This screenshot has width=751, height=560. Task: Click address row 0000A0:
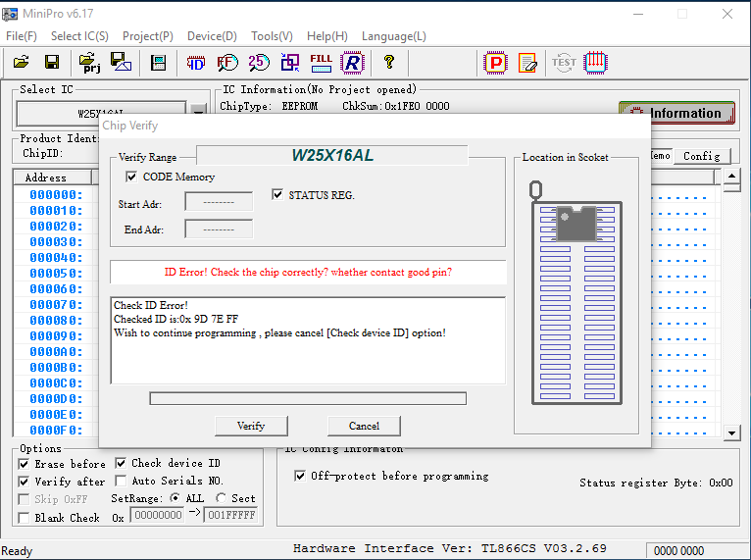[x=56, y=352]
